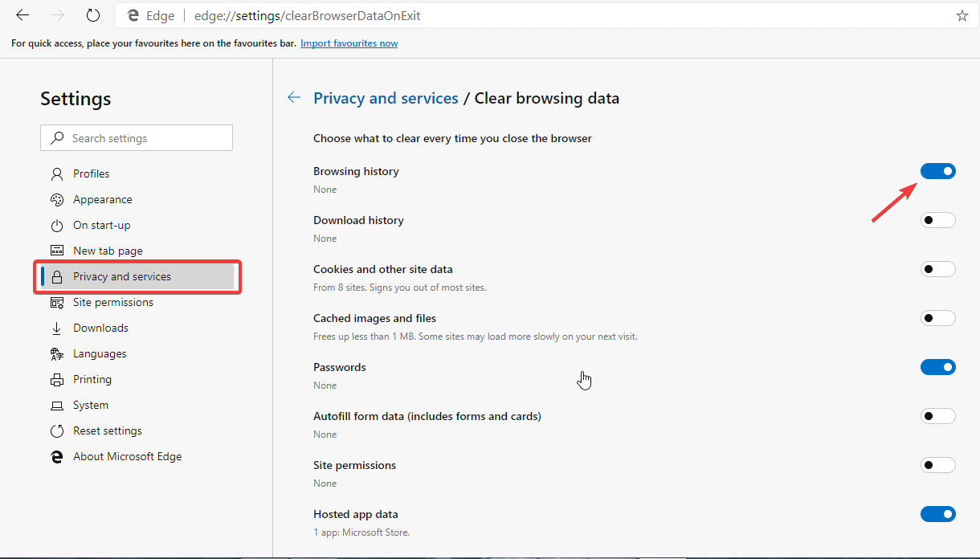The height and width of the screenshot is (559, 980).
Task: Click the On start-up power icon
Action: pyautogui.click(x=57, y=225)
